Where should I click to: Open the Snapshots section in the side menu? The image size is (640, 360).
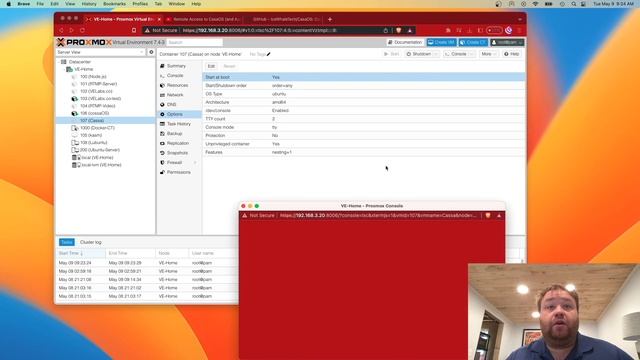point(177,153)
